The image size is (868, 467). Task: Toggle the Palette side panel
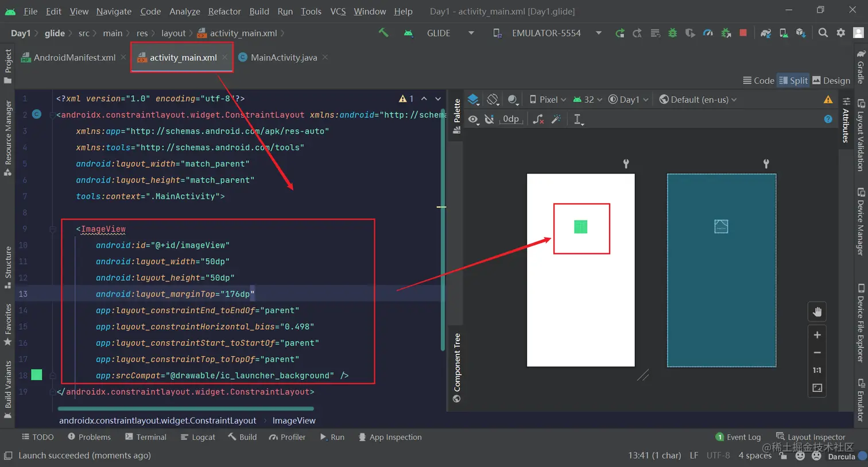[457, 116]
